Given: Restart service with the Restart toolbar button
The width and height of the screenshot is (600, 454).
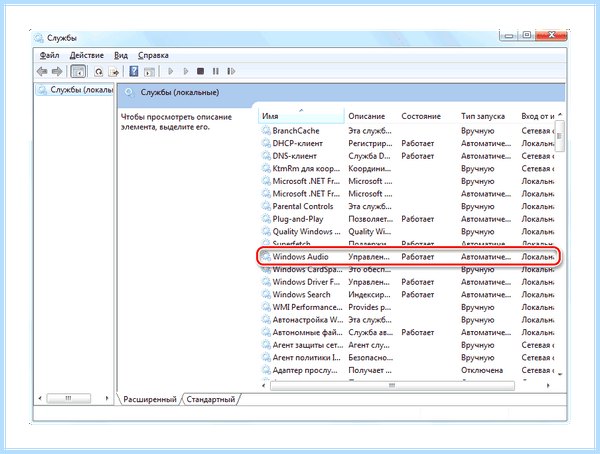Looking at the screenshot, I should point(231,71).
